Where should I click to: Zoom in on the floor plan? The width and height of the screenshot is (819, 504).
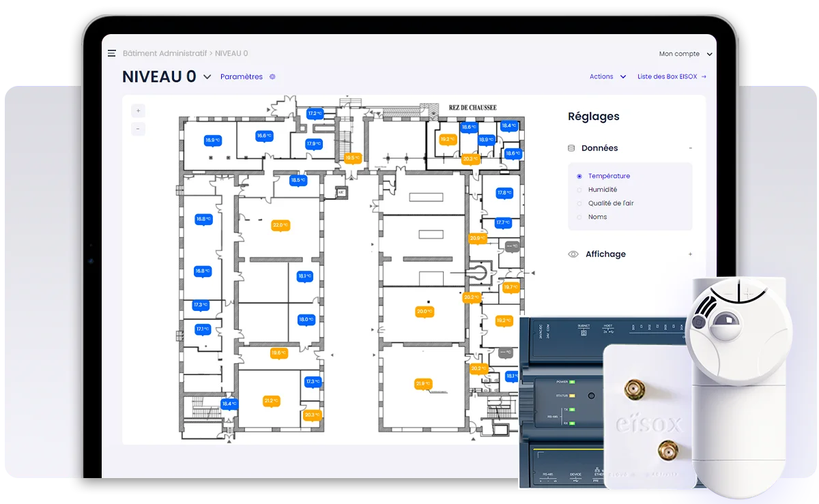138,110
